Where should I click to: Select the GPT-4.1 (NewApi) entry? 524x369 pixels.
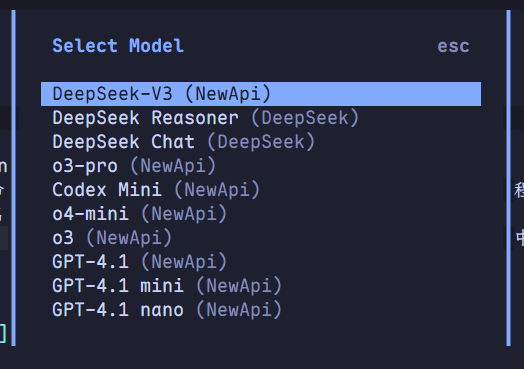tap(261, 262)
